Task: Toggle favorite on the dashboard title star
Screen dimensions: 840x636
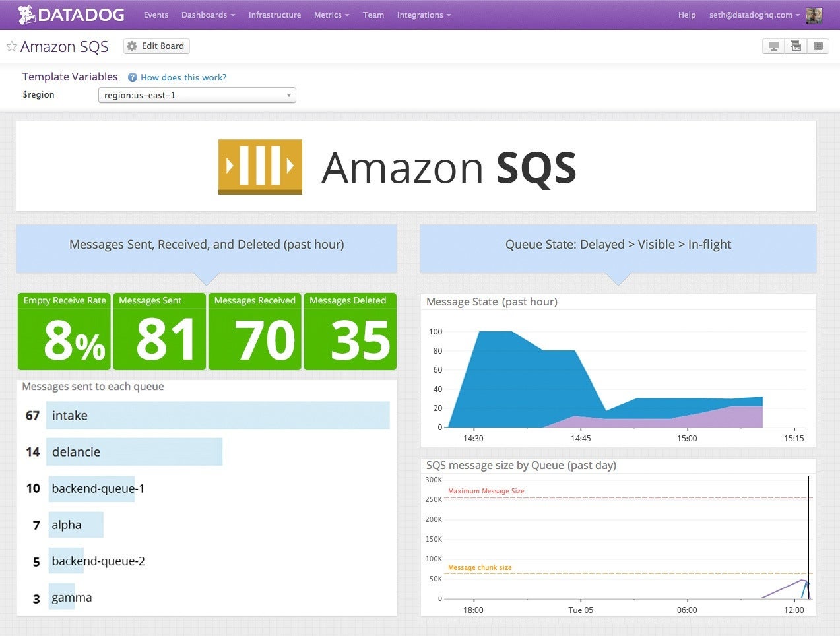Action: tap(11, 46)
